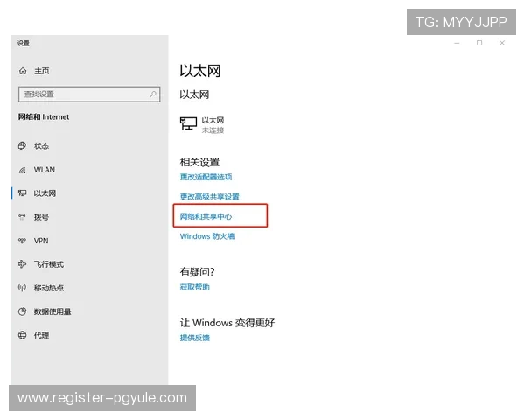
Task: Open 更改高级共享设置 link
Action: coord(210,197)
